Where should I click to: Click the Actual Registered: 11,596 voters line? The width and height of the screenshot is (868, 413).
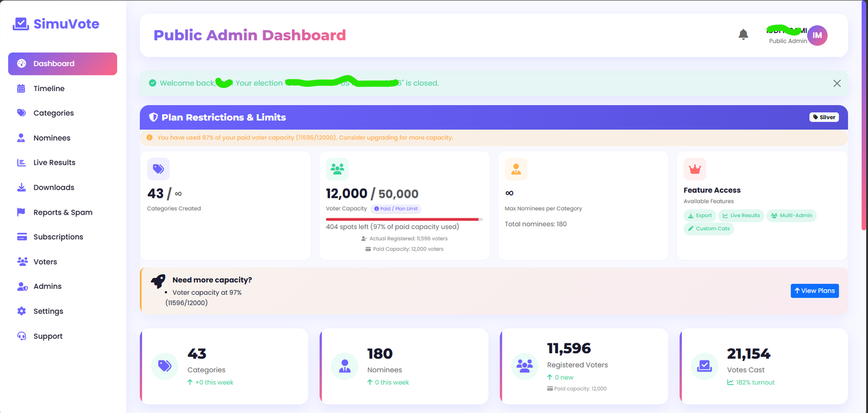[x=404, y=238]
